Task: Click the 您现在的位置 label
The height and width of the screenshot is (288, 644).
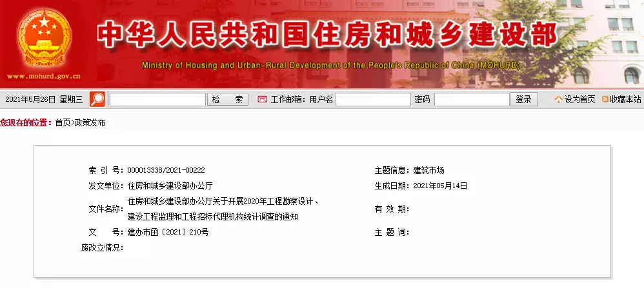Action: [26, 122]
